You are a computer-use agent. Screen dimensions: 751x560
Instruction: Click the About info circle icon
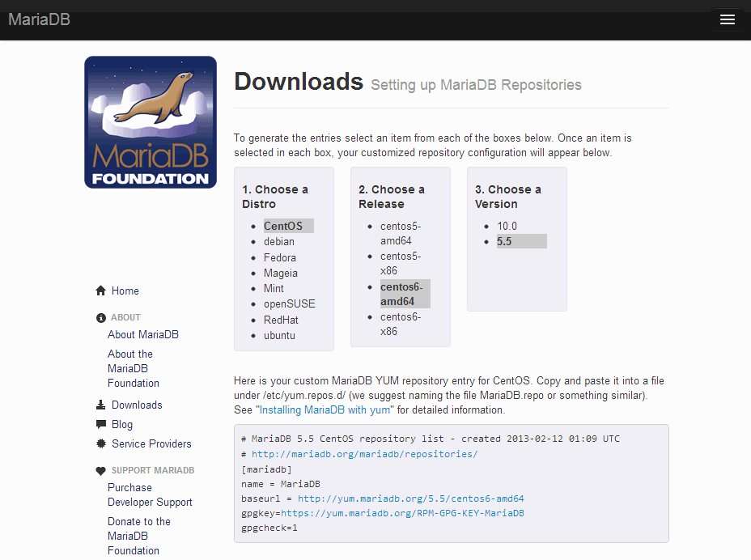[x=100, y=317]
